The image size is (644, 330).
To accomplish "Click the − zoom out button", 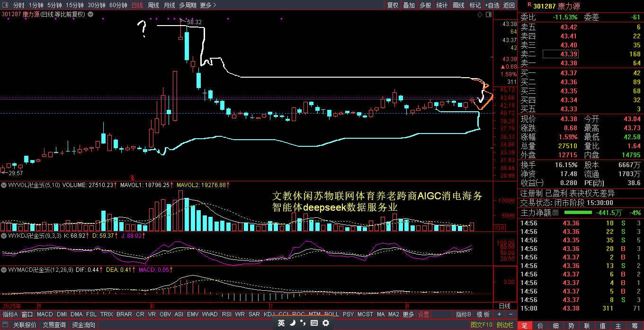I will pyautogui.click(x=511, y=314).
